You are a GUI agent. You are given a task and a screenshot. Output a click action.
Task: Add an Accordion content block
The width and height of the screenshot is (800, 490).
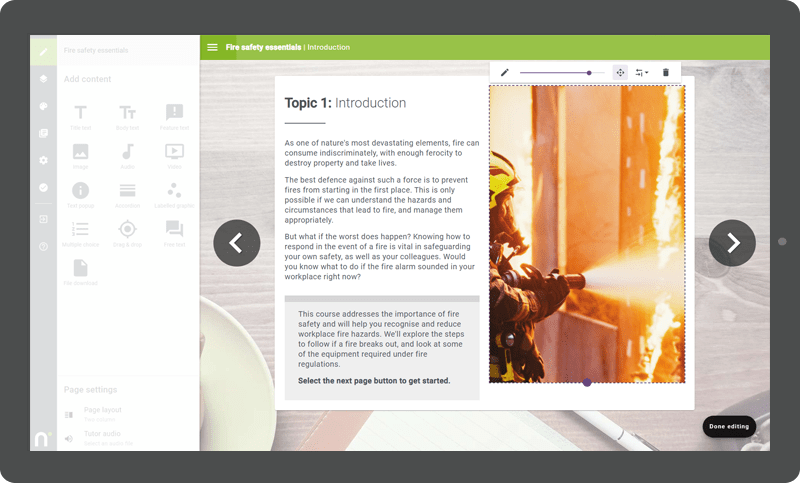[127, 193]
